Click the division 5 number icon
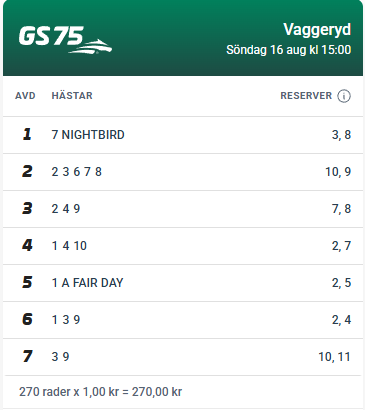 [x=27, y=282]
